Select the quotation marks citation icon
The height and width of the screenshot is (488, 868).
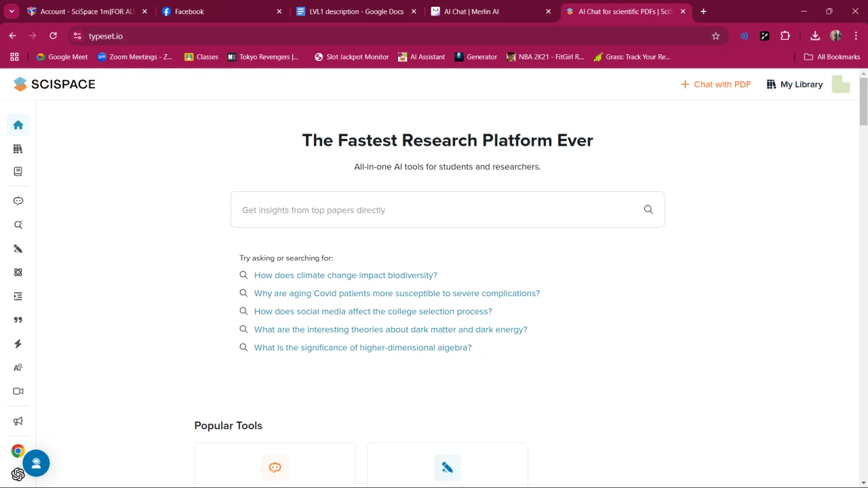click(x=18, y=320)
